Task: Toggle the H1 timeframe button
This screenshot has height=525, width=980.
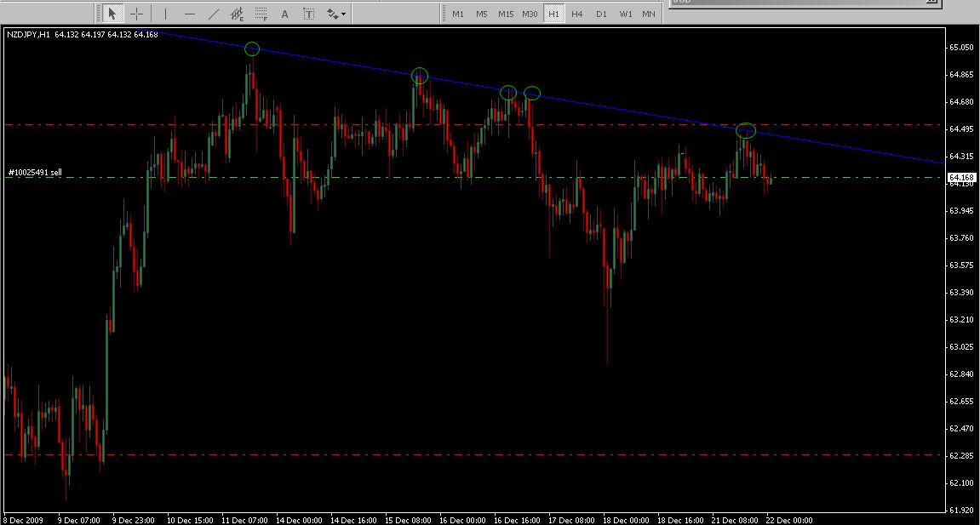Action: [x=554, y=14]
